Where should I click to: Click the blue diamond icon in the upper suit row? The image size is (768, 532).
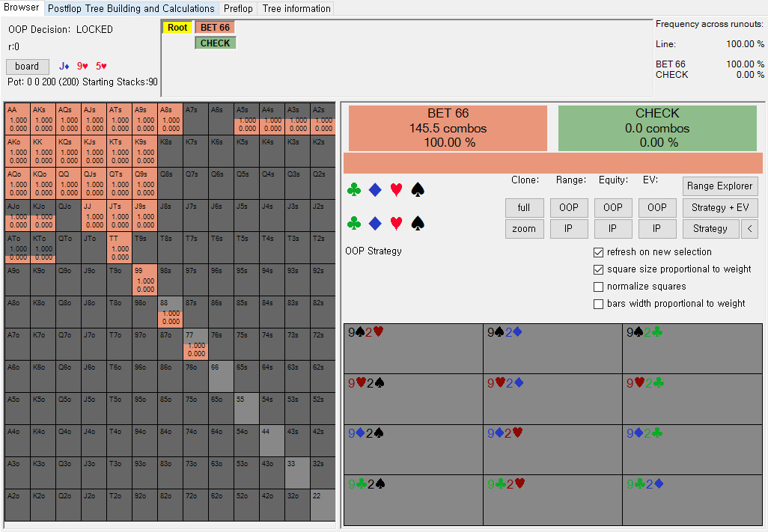(x=375, y=191)
